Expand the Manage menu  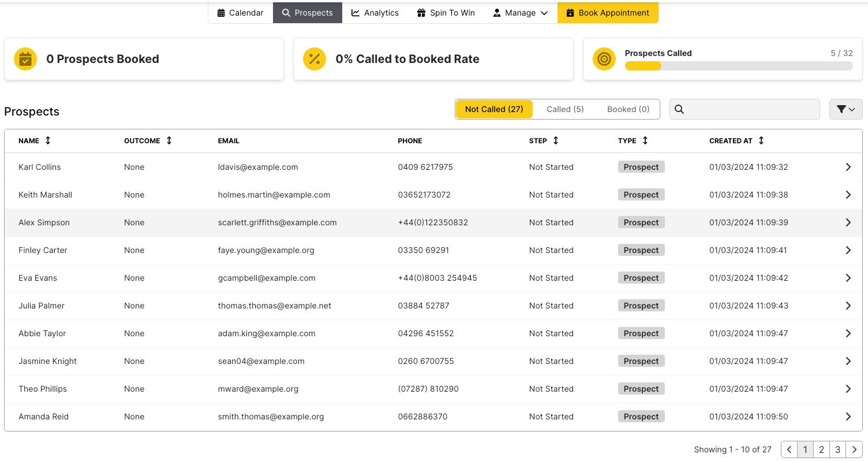click(x=521, y=13)
